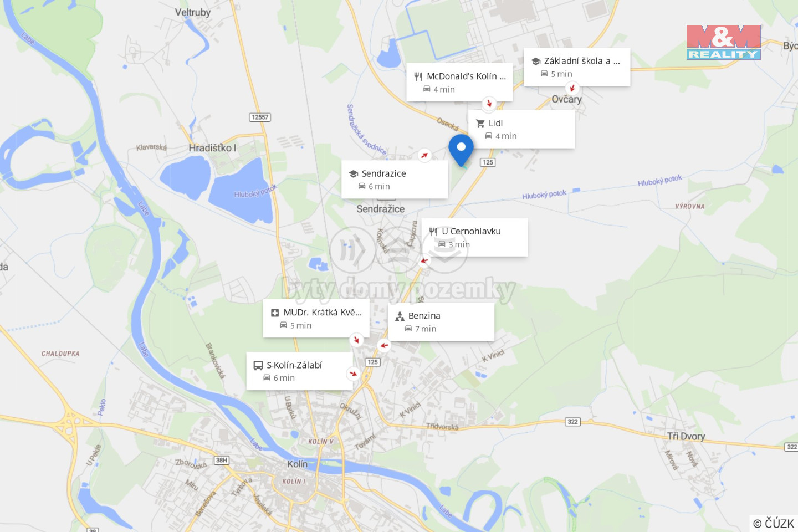Image resolution: width=798 pixels, height=532 pixels.
Task: Click the Hradištko I village label
Action: click(x=212, y=148)
